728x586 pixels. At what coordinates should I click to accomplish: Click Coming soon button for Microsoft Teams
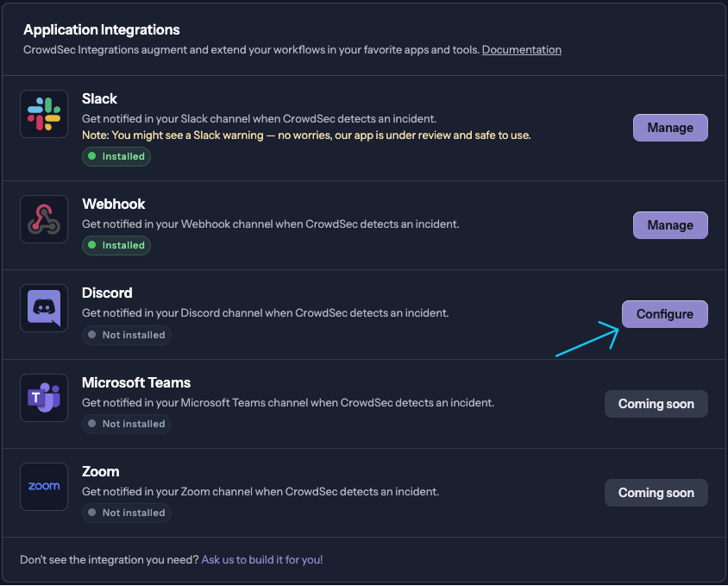click(656, 404)
